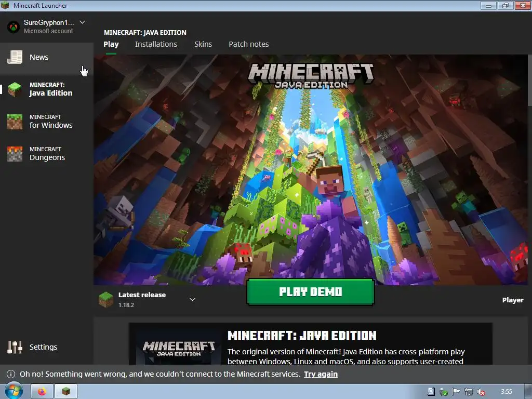Click the Try again link
This screenshot has width=532, height=399.
tap(321, 374)
